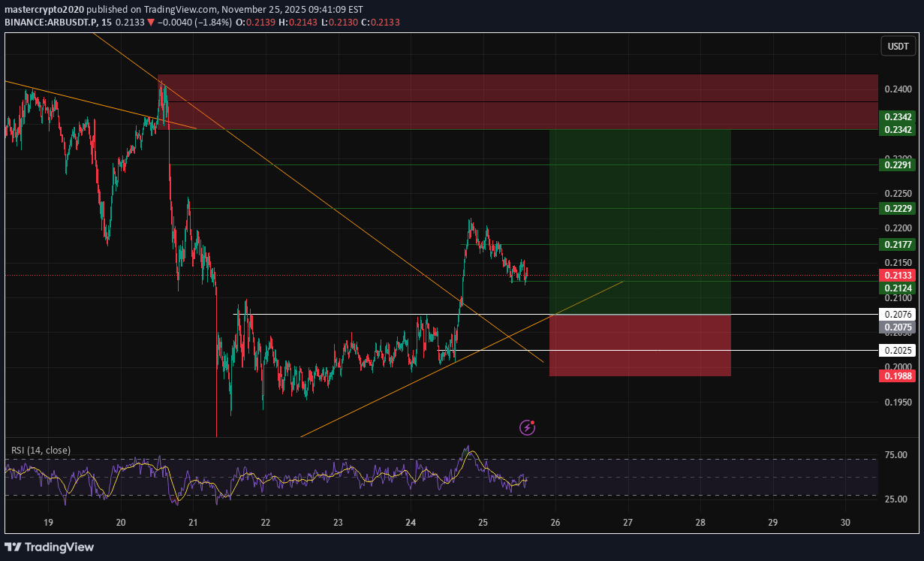
Task: Click the white 0.2076 support level label
Action: coord(898,314)
